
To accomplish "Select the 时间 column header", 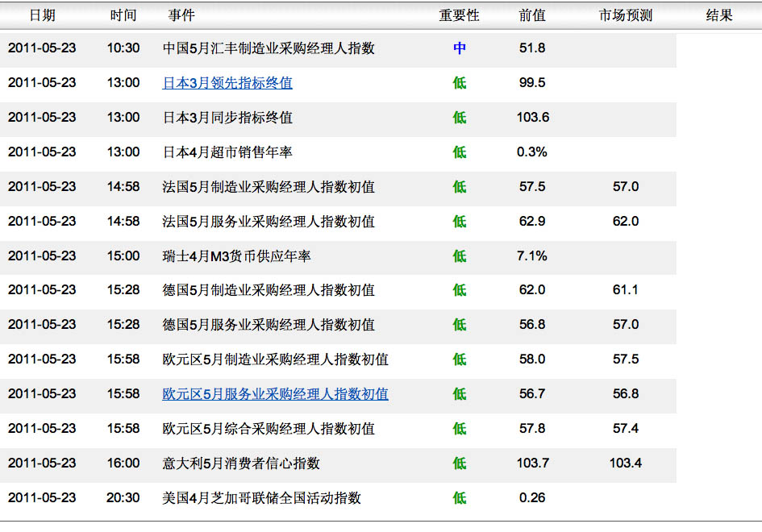I will (x=123, y=15).
